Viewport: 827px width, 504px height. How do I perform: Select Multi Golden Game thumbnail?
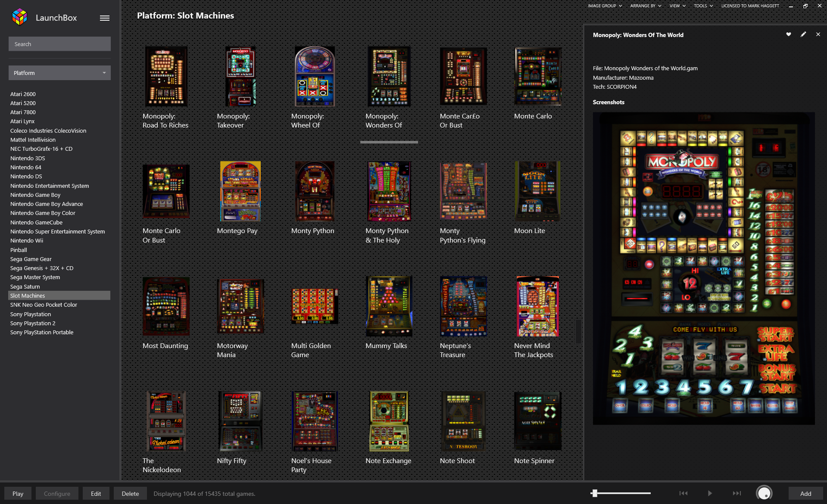click(315, 306)
